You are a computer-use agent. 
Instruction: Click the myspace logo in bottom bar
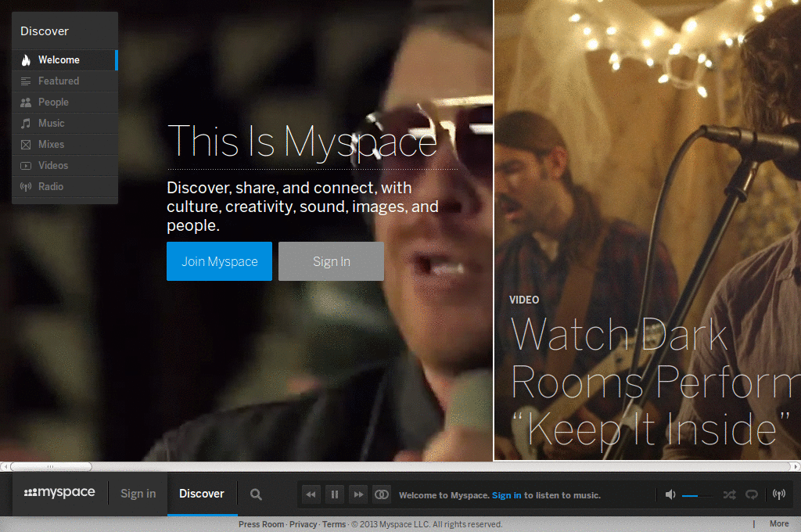tap(59, 493)
